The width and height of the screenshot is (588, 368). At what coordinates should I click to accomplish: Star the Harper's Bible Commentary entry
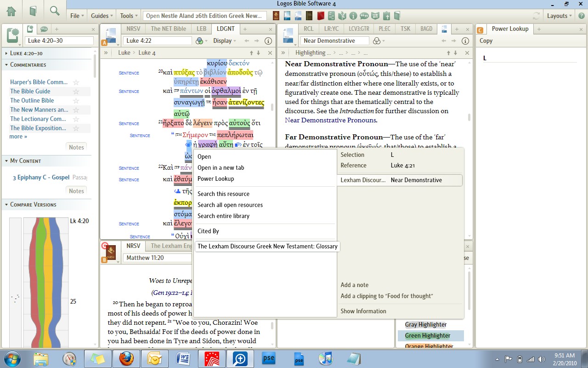[x=76, y=82]
